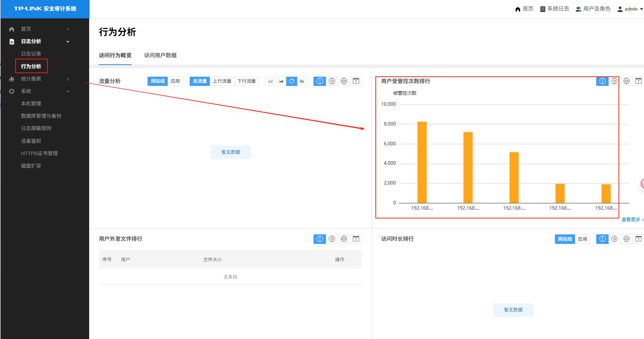The image size is (644, 339).
Task: Toggle 流量分析 to 应用 view
Action: click(175, 81)
